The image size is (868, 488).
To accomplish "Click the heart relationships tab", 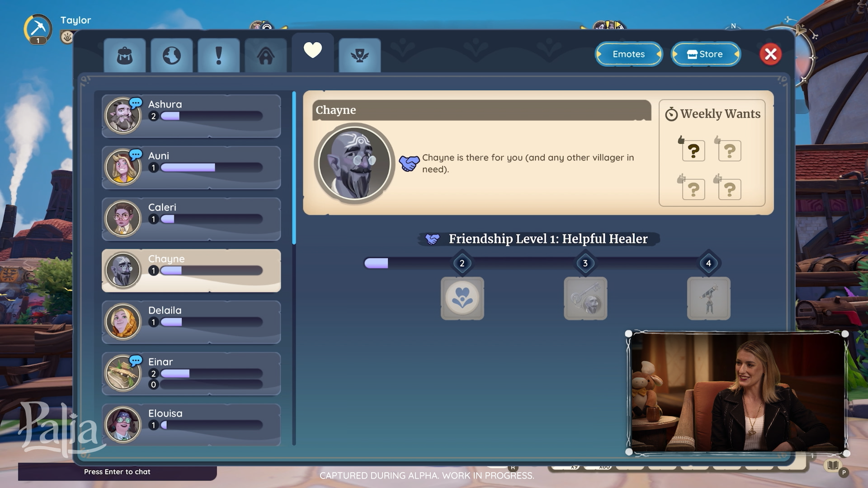I will point(312,51).
